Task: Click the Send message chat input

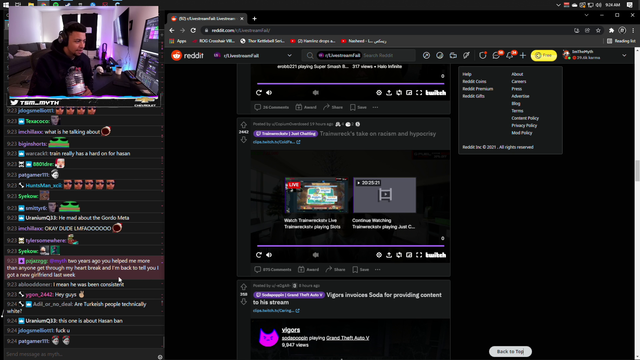Action: point(80,354)
